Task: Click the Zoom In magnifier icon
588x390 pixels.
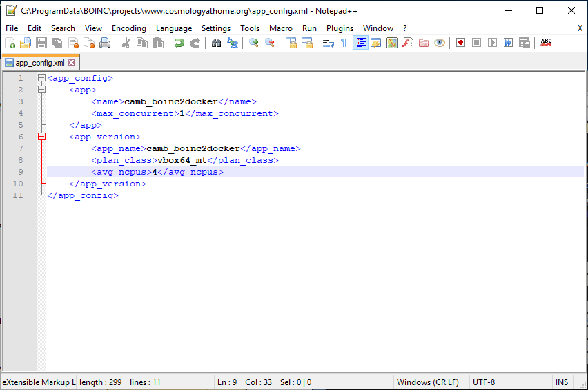Action: click(x=254, y=43)
